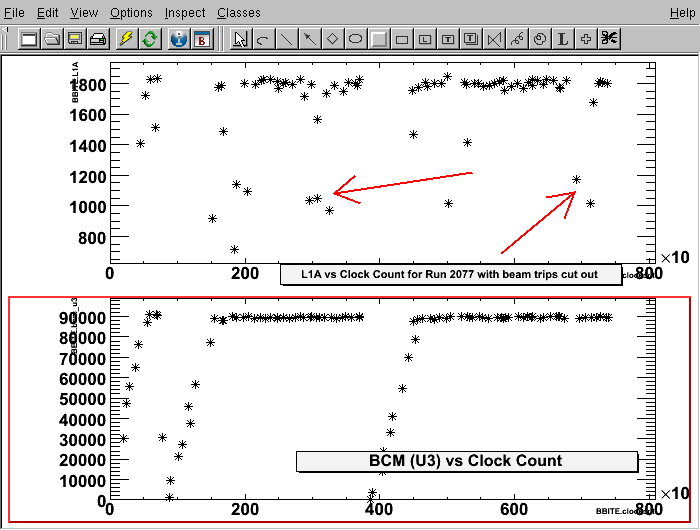The image size is (700, 530).
Task: Select the Diamond shape tool
Action: coord(333,39)
